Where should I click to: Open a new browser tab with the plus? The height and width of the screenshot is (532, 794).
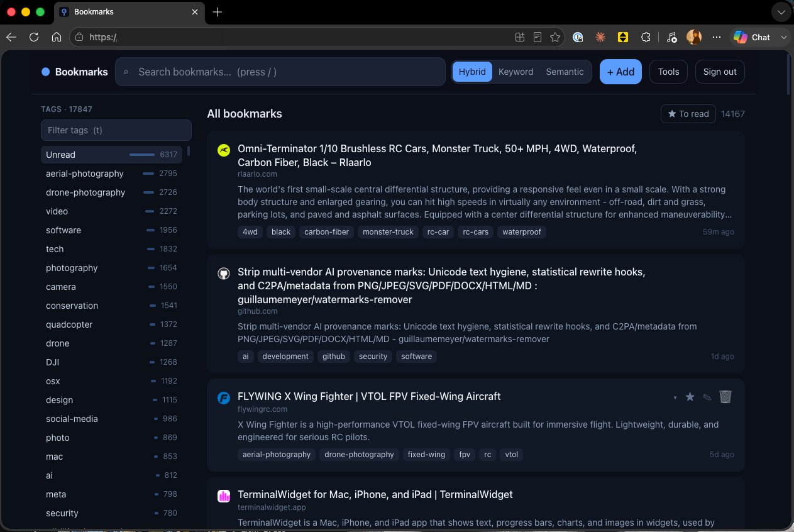(218, 12)
